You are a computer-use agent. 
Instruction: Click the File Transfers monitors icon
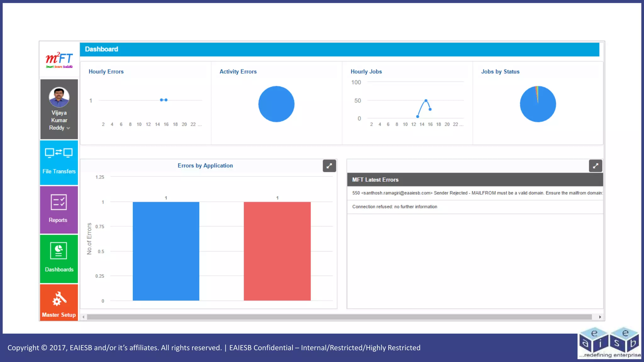[x=59, y=153]
